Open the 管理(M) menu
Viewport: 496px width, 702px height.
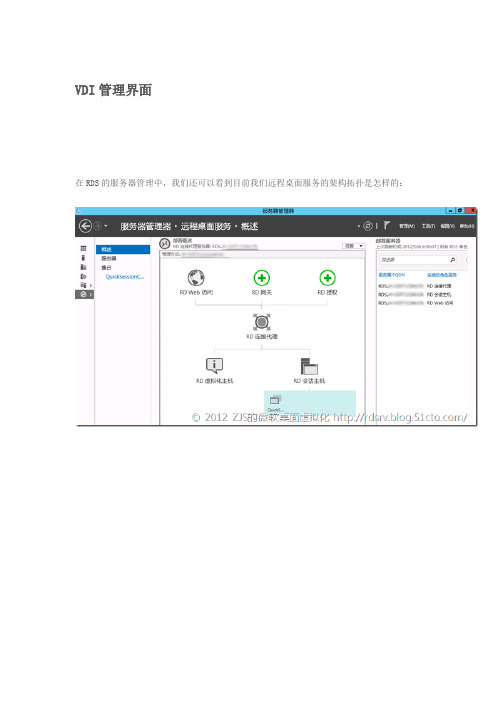tap(407, 227)
